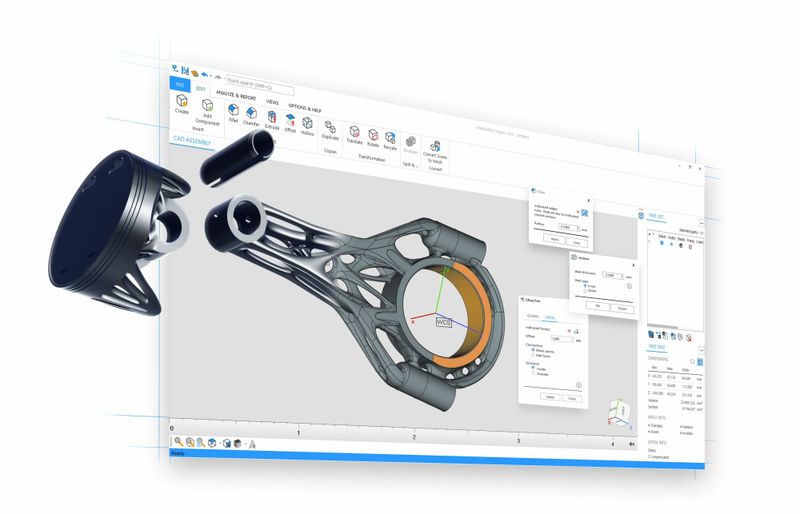Select the Rotate tool
Image resolution: width=800 pixels, height=514 pixels.
click(373, 135)
